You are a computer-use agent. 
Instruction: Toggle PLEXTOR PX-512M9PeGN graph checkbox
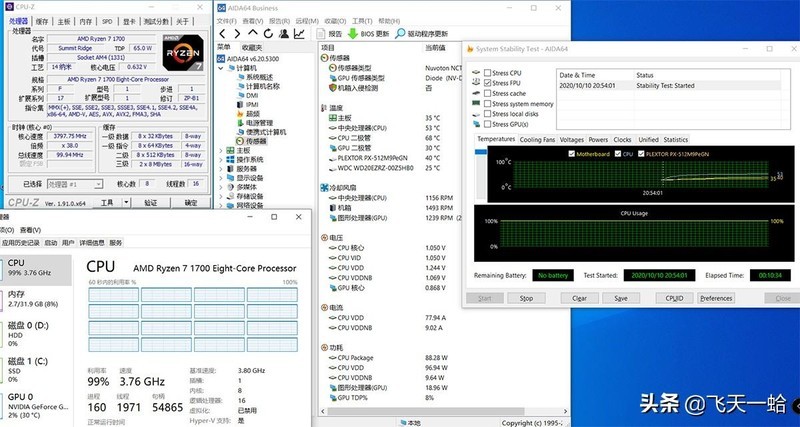tap(641, 154)
